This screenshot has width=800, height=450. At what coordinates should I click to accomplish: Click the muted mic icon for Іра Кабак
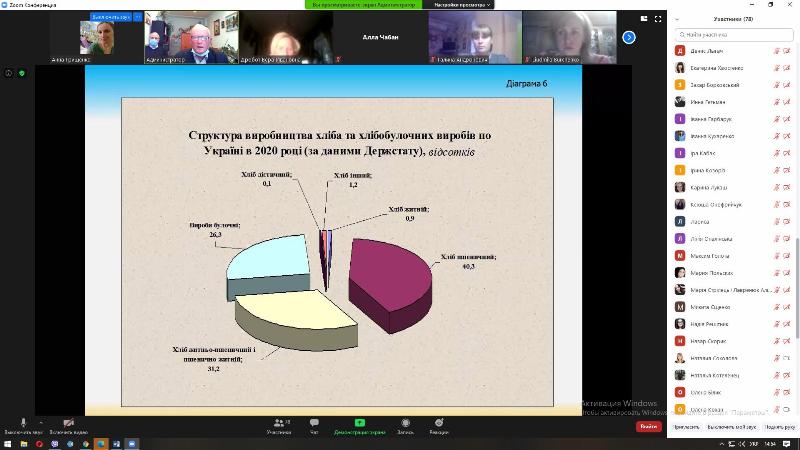point(777,153)
